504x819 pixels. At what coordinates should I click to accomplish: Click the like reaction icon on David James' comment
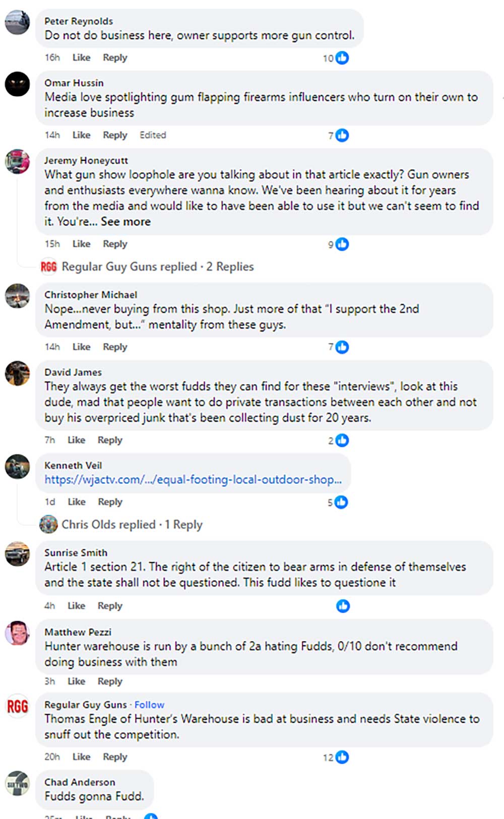tap(342, 440)
